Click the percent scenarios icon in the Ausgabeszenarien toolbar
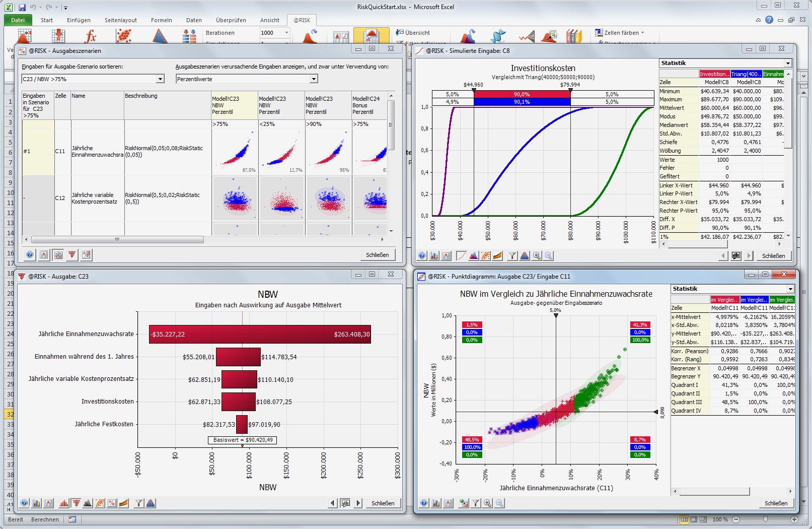Viewport: 812px width, 529px height. [87, 255]
